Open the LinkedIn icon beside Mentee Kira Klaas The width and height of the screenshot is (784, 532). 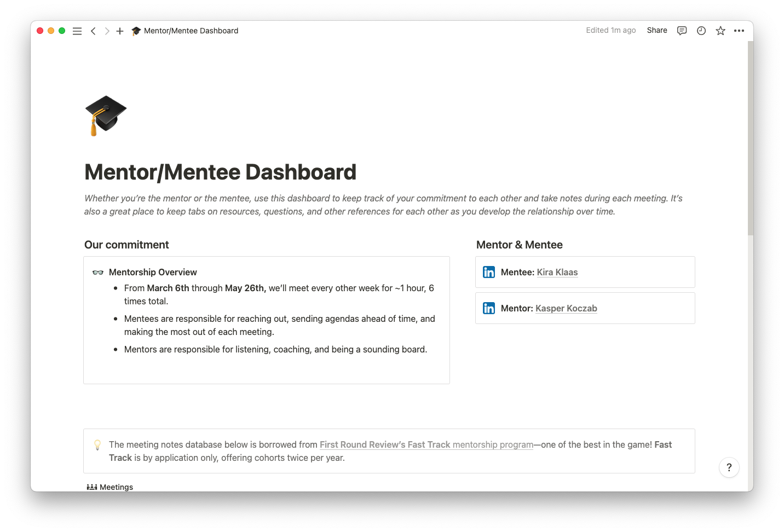pos(489,271)
